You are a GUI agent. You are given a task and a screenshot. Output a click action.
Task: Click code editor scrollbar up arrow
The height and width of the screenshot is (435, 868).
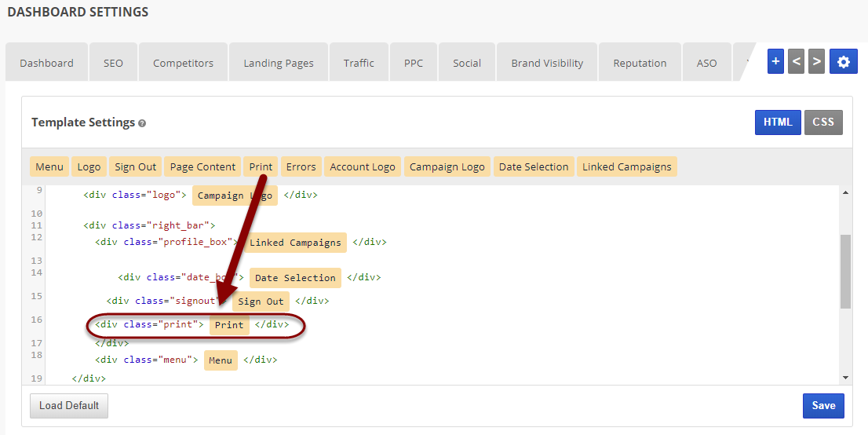845,192
